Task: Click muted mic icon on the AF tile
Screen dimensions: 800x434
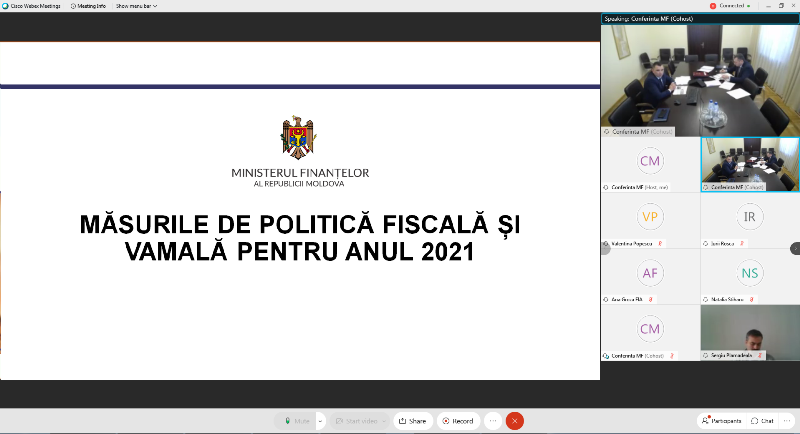Action: tap(651, 300)
